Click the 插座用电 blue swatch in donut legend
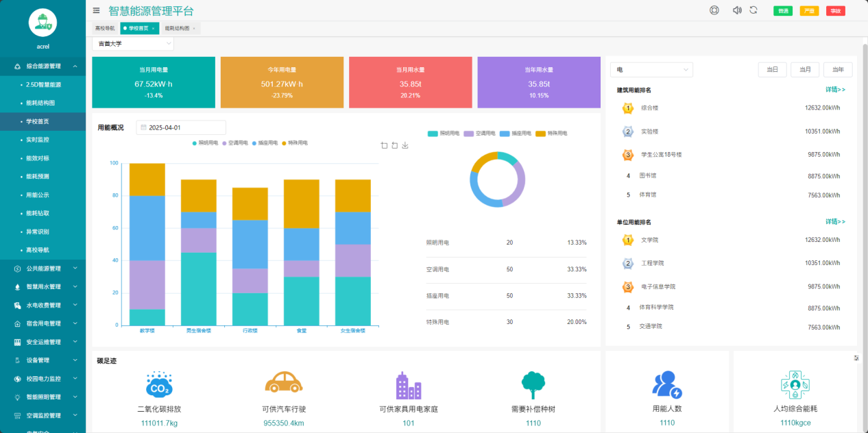The image size is (868, 433). pos(505,133)
